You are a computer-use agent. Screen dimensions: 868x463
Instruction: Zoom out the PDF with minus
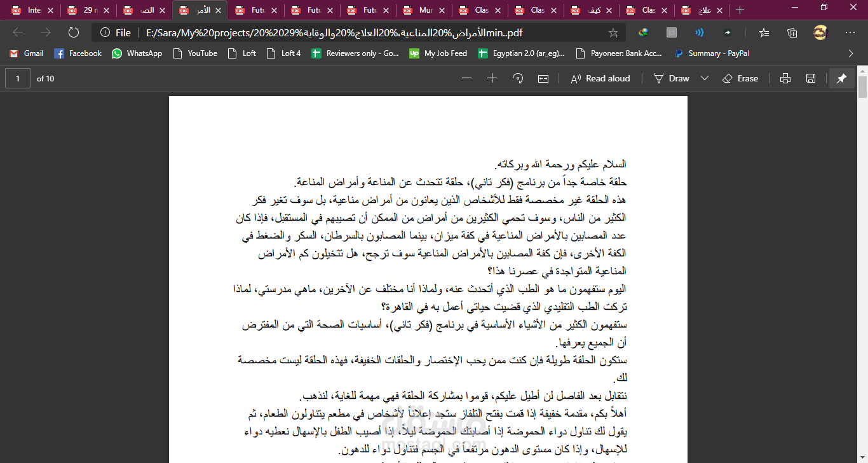tap(467, 78)
